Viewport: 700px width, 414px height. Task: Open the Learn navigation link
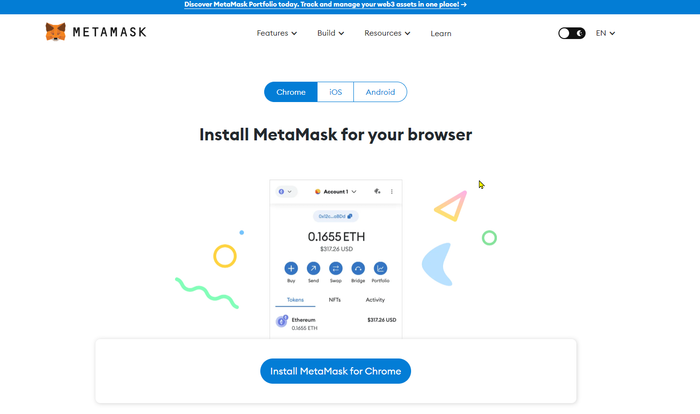coord(441,33)
